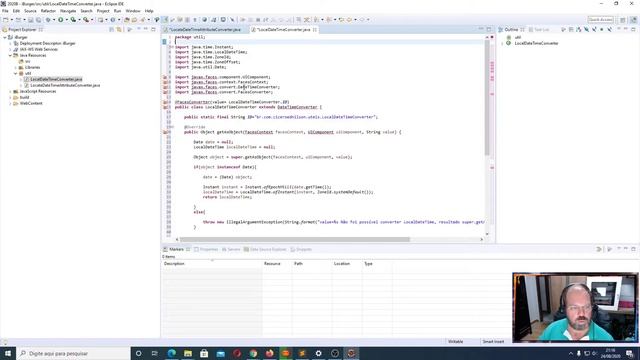Screen dimensions: 640x360
Task: Click the editor horizontal scrollbar
Action: (x=295, y=240)
